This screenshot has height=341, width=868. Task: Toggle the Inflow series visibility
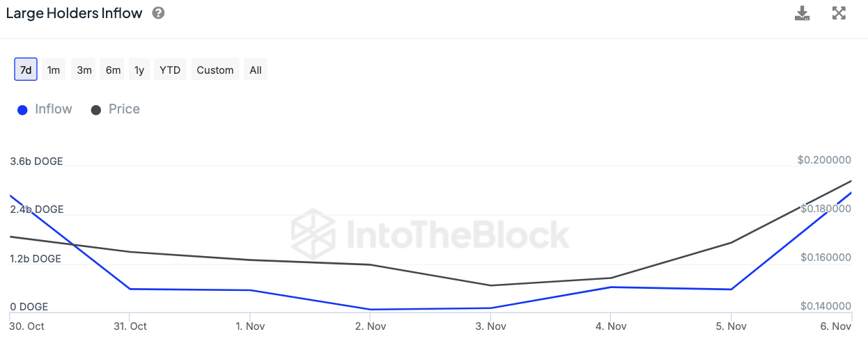click(54, 109)
